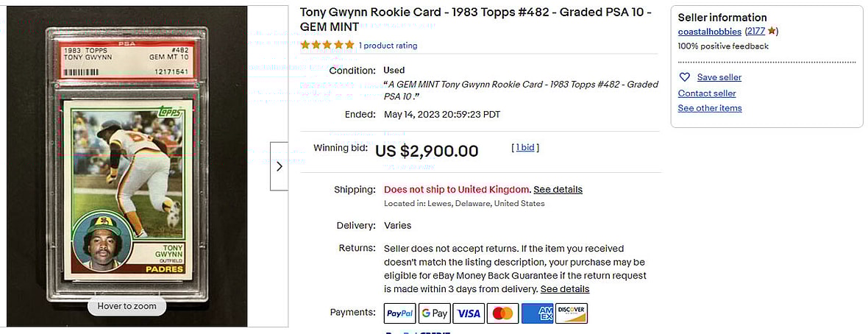Open returns See details link
The image size is (868, 334).
pos(564,289)
